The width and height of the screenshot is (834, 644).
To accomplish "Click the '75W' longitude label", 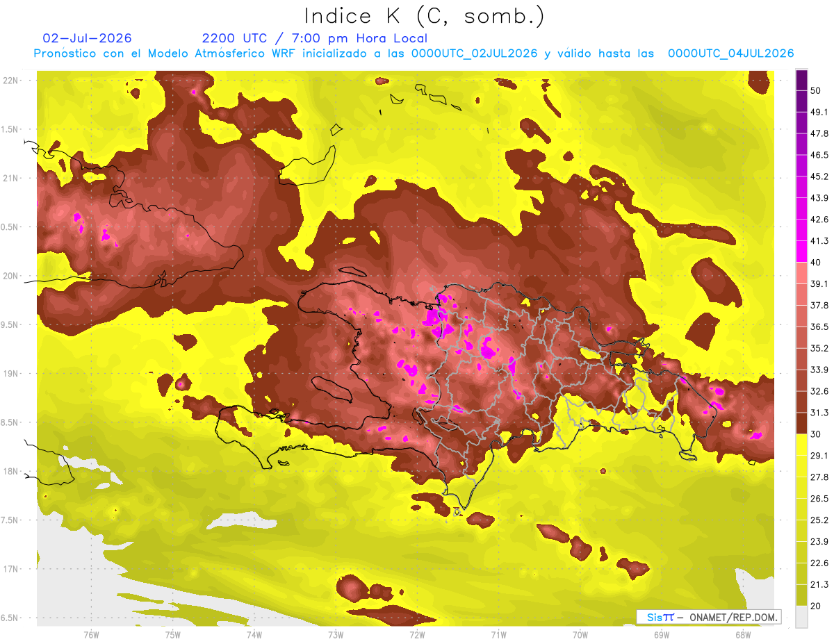I will [173, 635].
